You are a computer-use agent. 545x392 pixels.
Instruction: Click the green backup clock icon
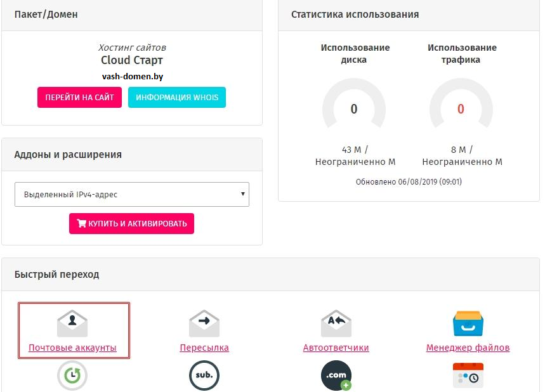click(x=72, y=376)
